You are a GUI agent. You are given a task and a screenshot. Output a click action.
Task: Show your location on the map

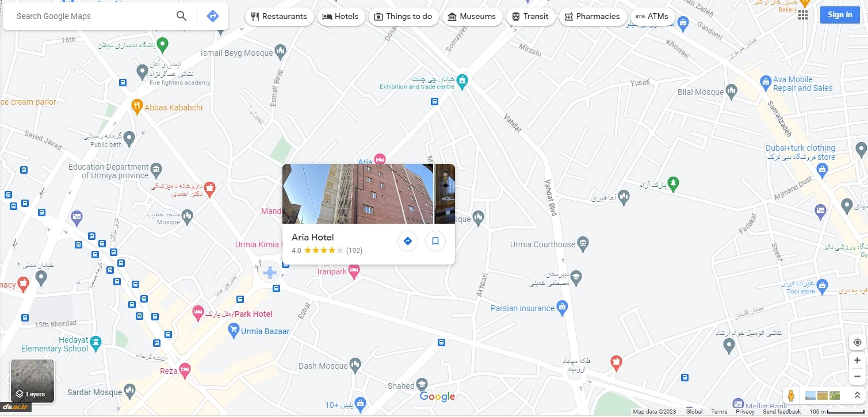(857, 342)
